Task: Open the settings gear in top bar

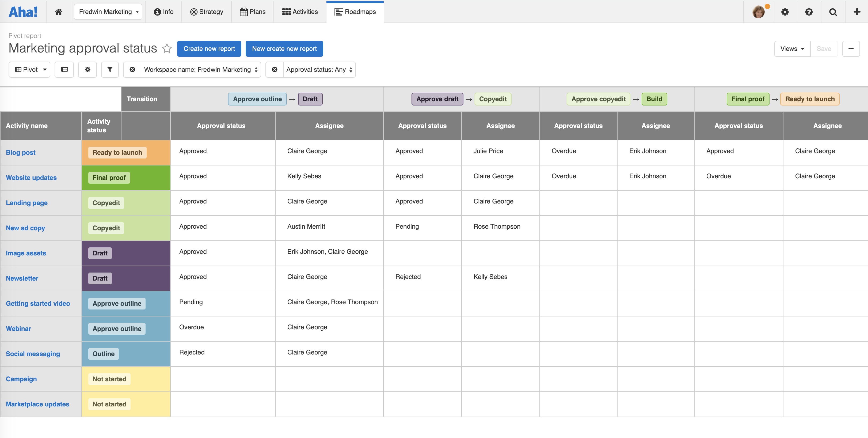Action: pyautogui.click(x=785, y=12)
